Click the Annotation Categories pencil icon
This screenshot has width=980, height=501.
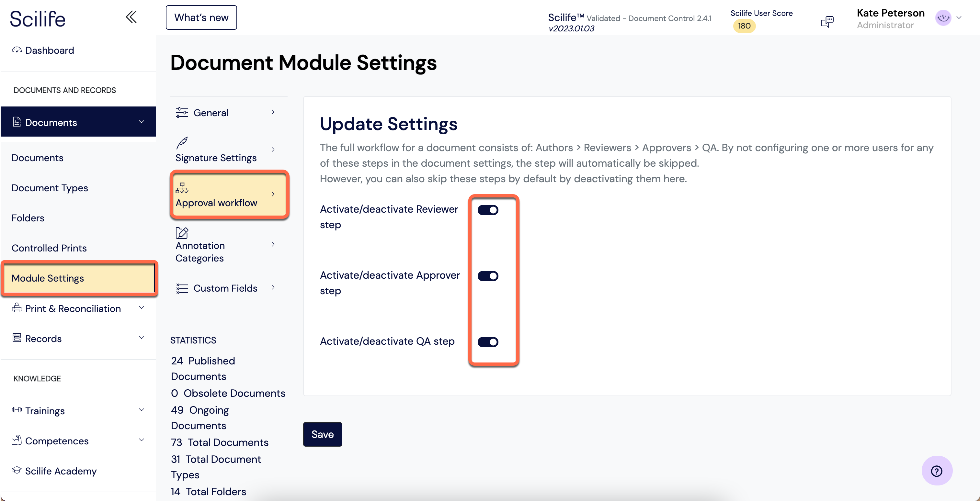click(x=182, y=232)
